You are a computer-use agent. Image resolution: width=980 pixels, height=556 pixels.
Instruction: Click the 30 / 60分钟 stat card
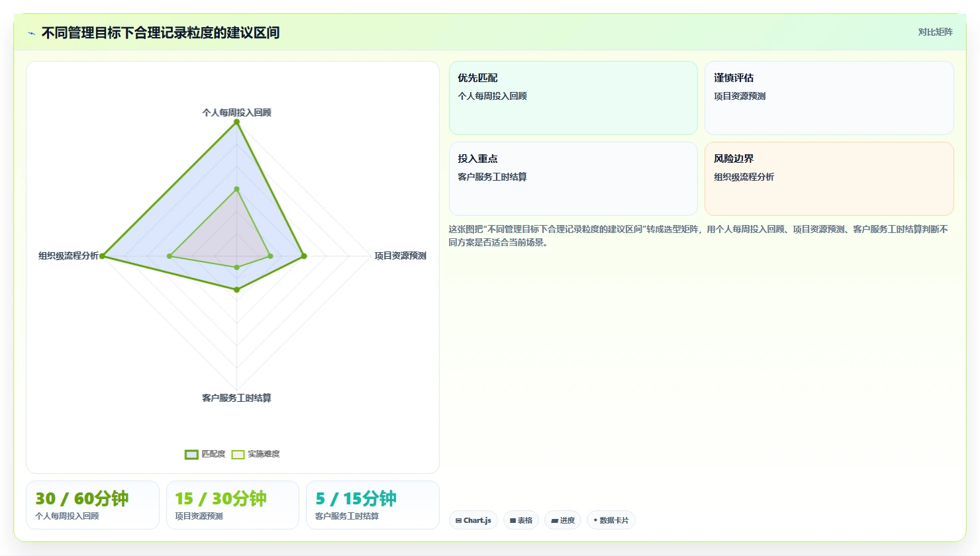point(93,505)
